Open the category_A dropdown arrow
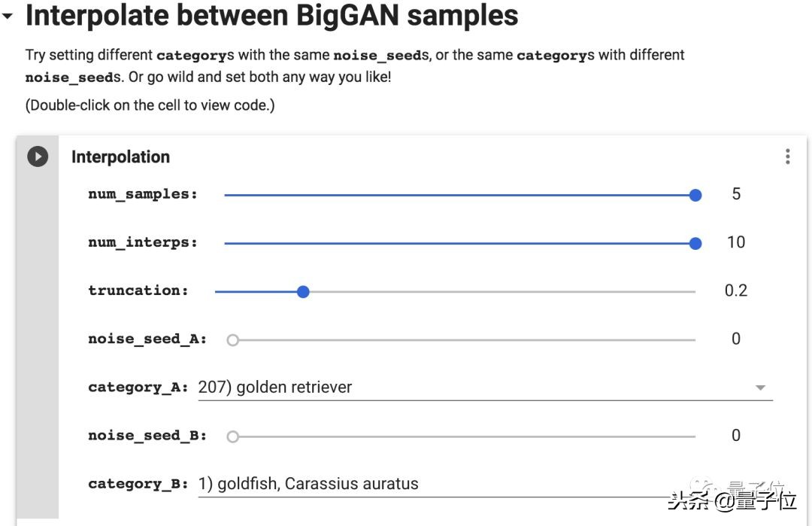 [x=760, y=388]
